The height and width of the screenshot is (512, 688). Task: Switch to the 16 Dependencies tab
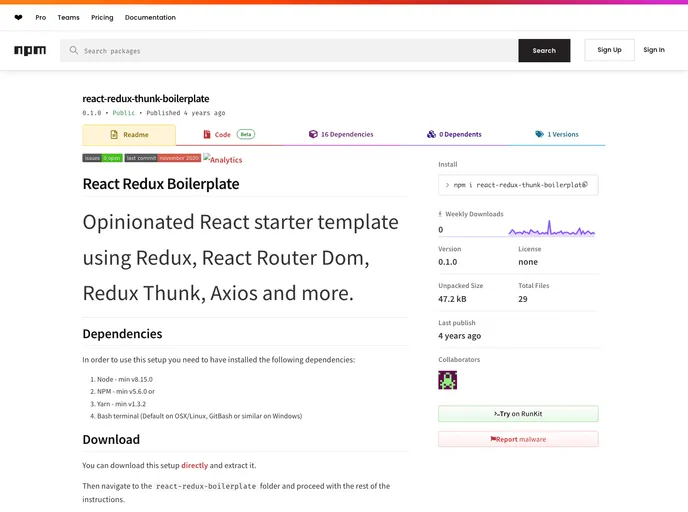[x=341, y=134]
